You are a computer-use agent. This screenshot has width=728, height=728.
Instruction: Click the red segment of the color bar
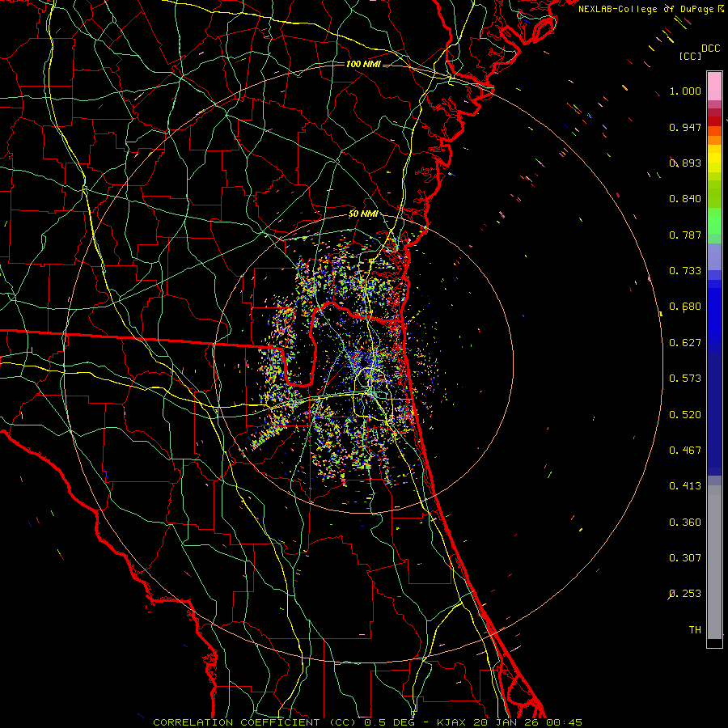pos(714,121)
